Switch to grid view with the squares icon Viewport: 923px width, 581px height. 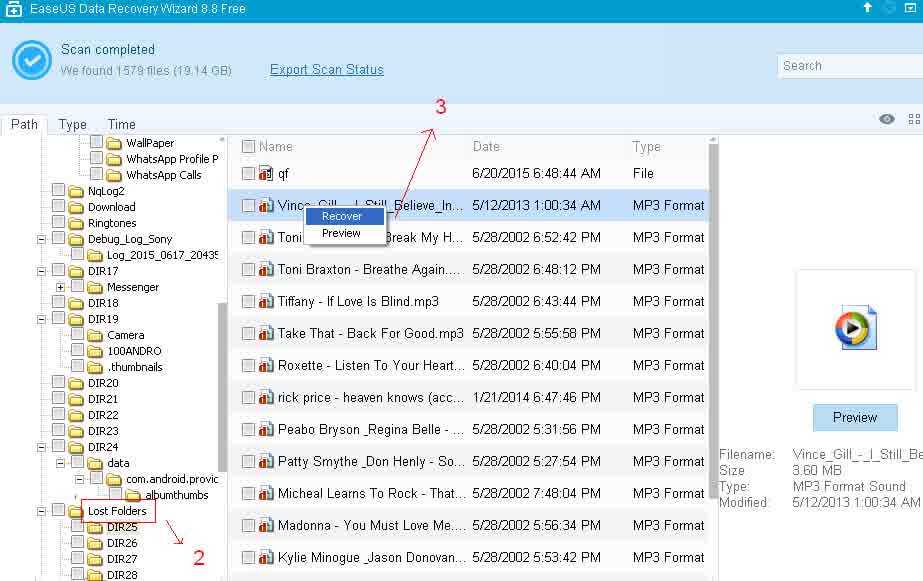pos(913,119)
